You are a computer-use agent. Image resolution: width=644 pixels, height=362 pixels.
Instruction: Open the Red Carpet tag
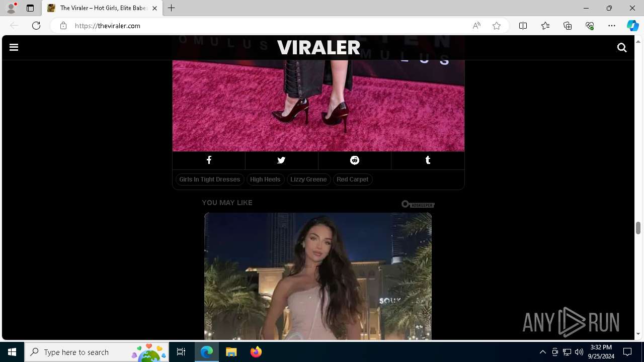(353, 179)
